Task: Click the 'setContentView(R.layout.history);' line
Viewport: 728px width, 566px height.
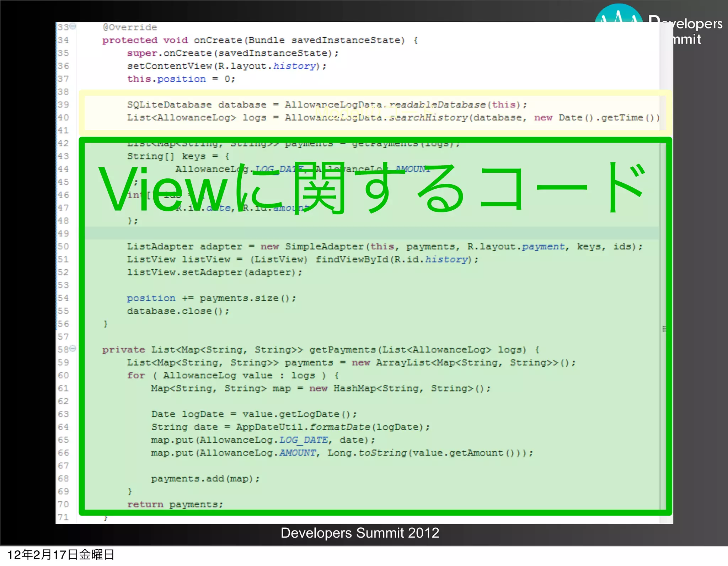Action: click(227, 66)
